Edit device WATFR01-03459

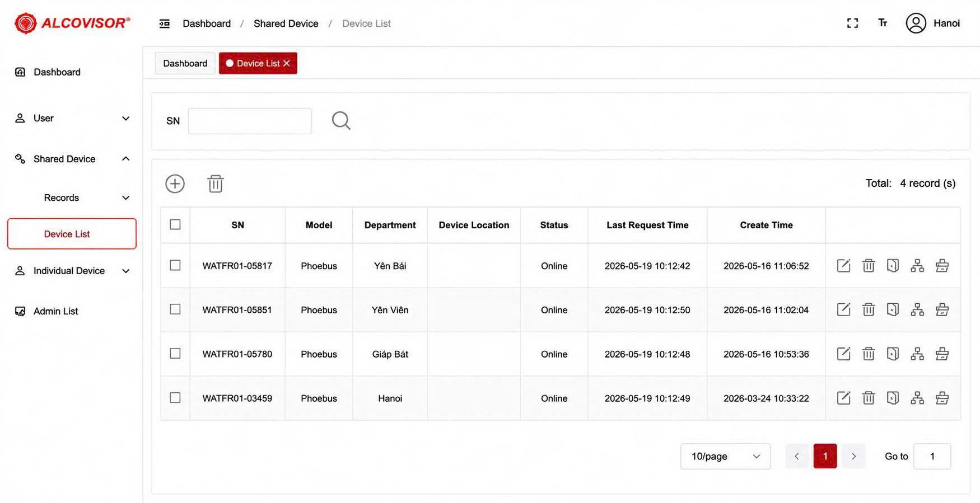pos(843,398)
